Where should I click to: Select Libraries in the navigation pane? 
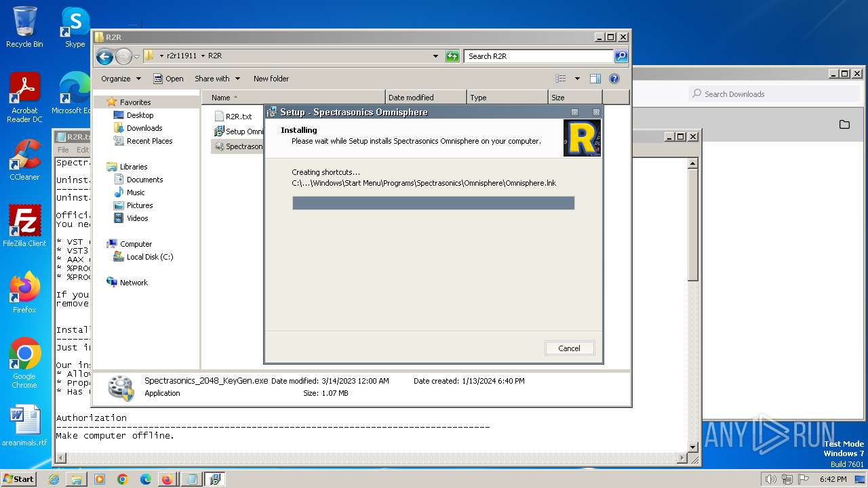point(127,167)
